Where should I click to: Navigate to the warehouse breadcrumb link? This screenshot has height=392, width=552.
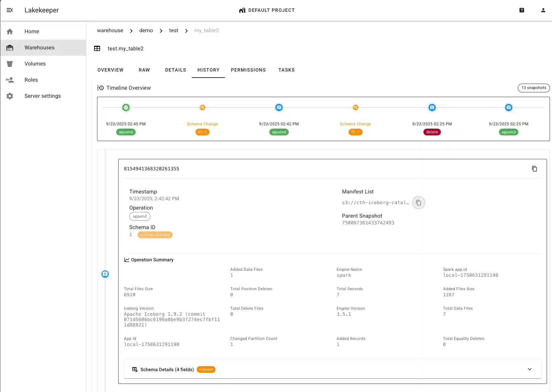coord(110,31)
